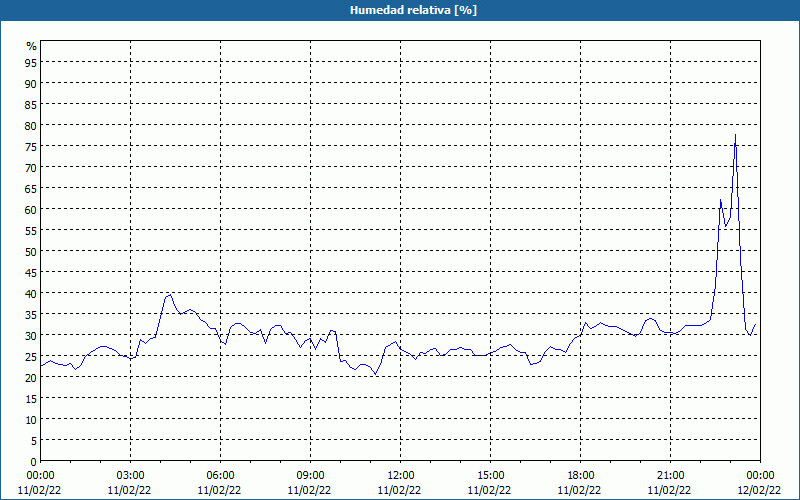The image size is (800, 500).
Task: Pick the y-axis value label 70
Action: tap(31, 167)
